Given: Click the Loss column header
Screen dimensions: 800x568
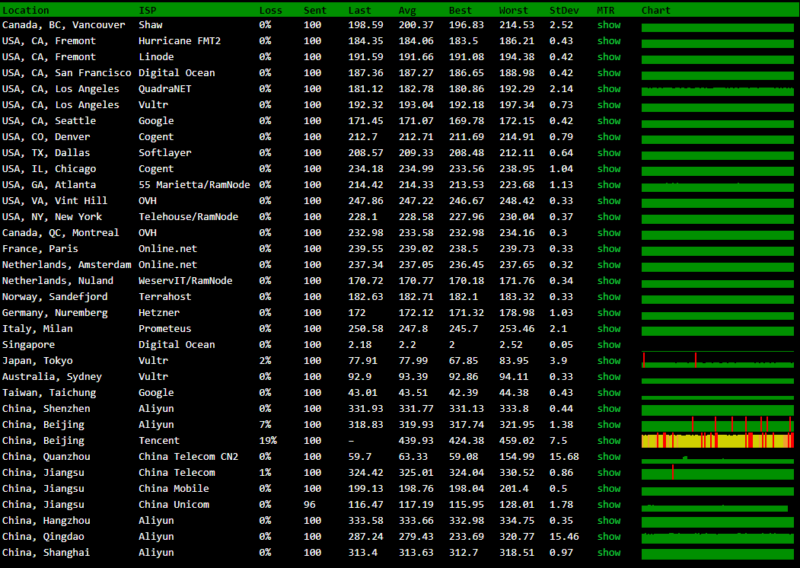Looking at the screenshot, I should click(270, 9).
